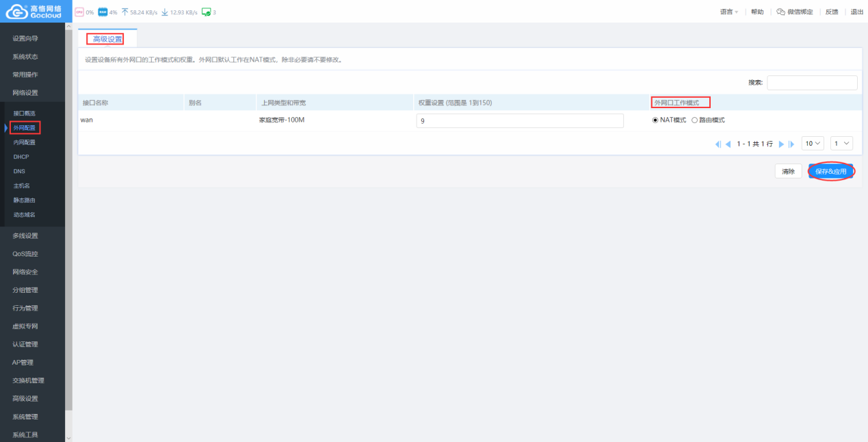Go to next page arrow
This screenshot has width=868, height=442.
(781, 144)
